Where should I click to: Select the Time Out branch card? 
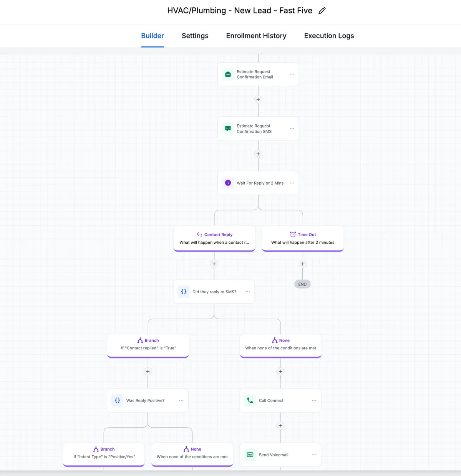pos(303,238)
